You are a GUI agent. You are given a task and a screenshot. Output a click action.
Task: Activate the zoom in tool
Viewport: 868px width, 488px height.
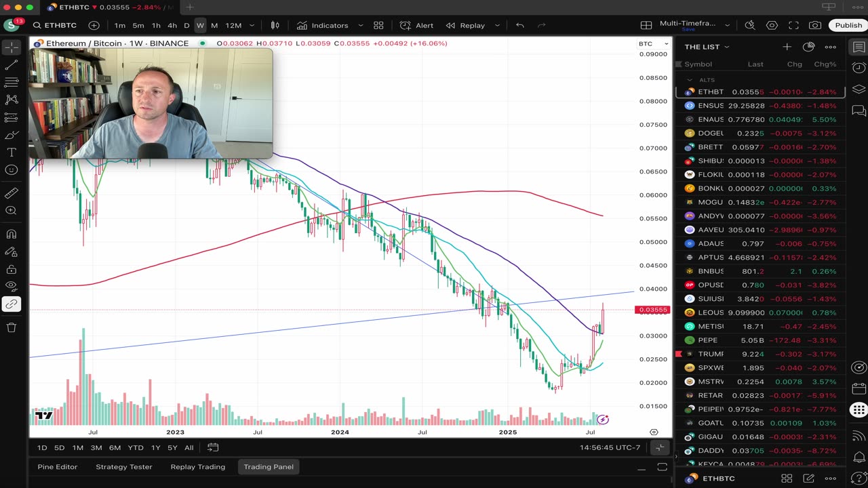coord(12,211)
